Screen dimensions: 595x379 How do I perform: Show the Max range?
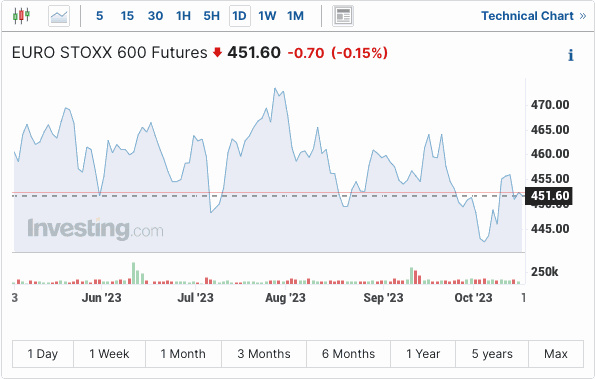point(556,354)
